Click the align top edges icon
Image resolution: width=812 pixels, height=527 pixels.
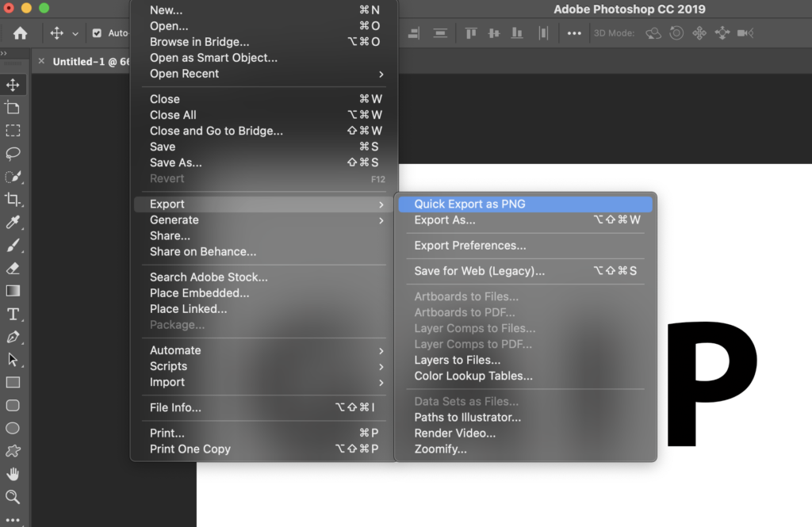[x=470, y=33]
